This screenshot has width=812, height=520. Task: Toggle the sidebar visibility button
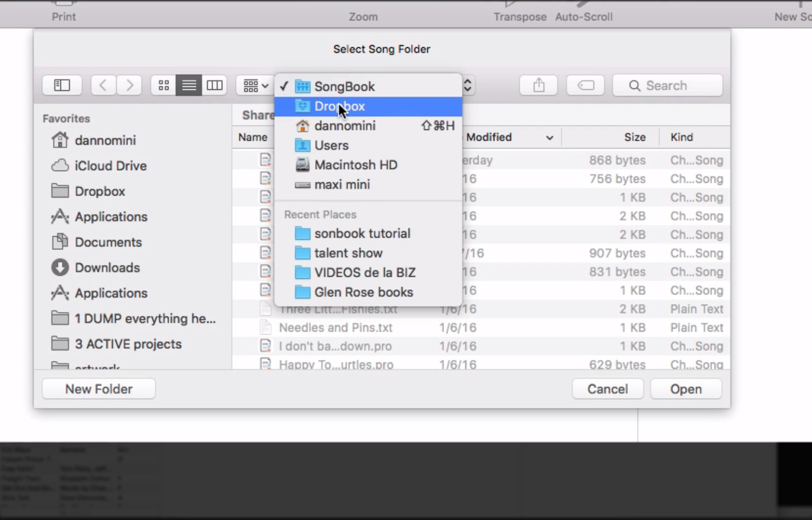62,85
